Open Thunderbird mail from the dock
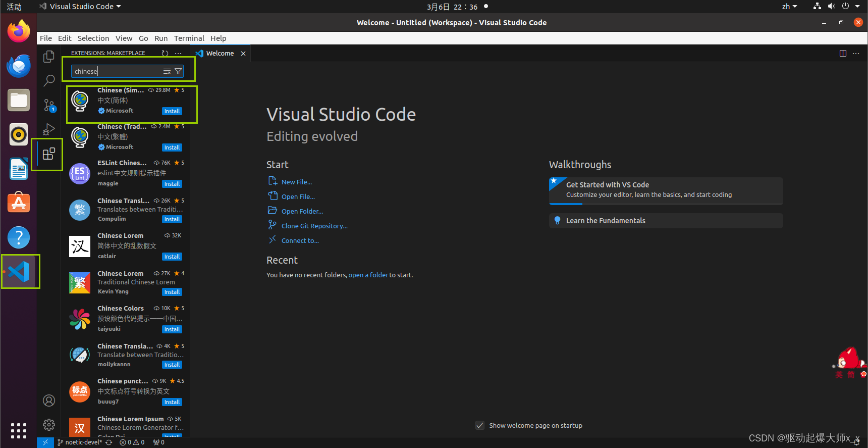This screenshot has width=868, height=448. click(x=19, y=66)
